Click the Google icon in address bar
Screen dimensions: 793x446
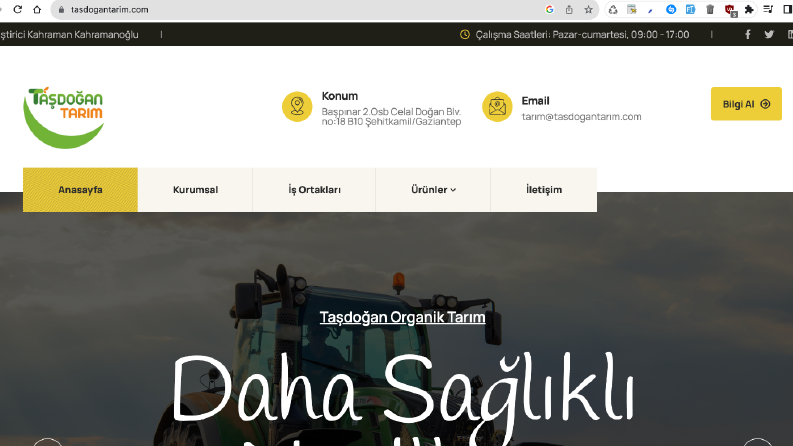point(550,9)
